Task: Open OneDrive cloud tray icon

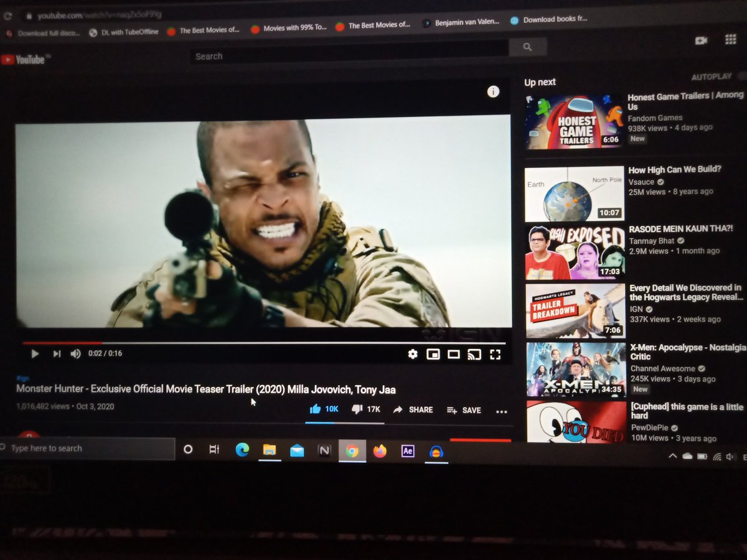Action: [687, 457]
